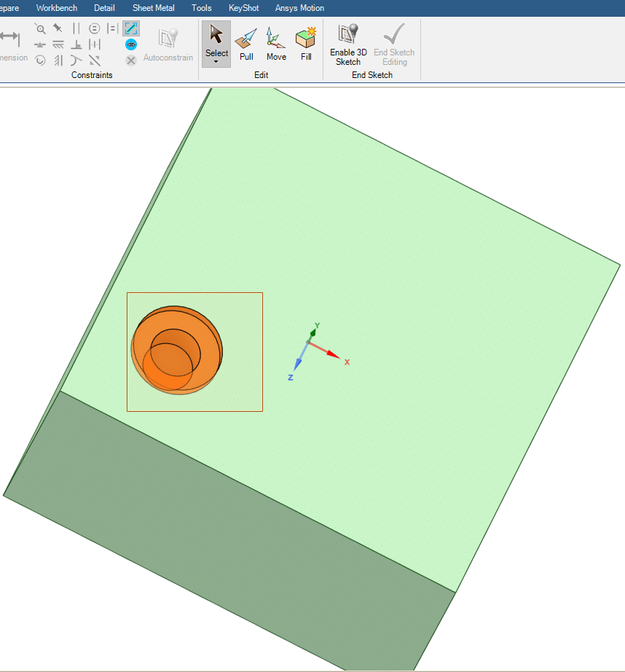Toggle the blue eye constraint visibility icon
This screenshot has width=625, height=672.
pos(131,44)
